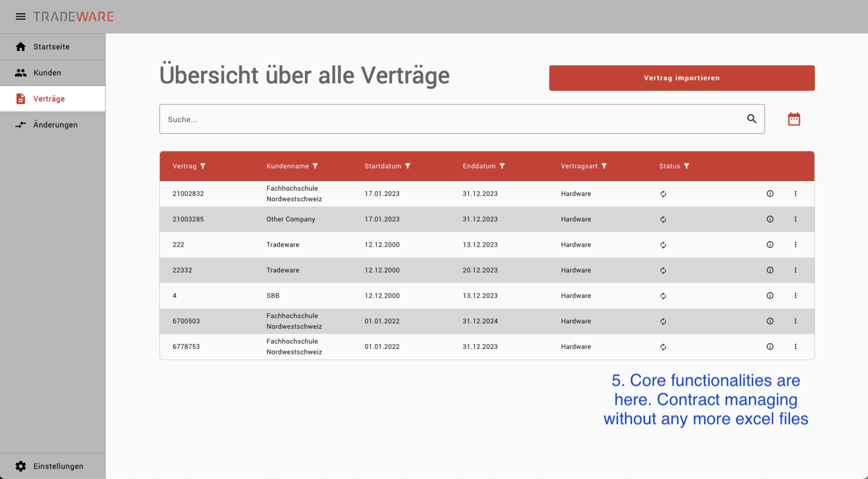Click the search magnifier icon
This screenshot has height=479, width=868.
click(752, 119)
